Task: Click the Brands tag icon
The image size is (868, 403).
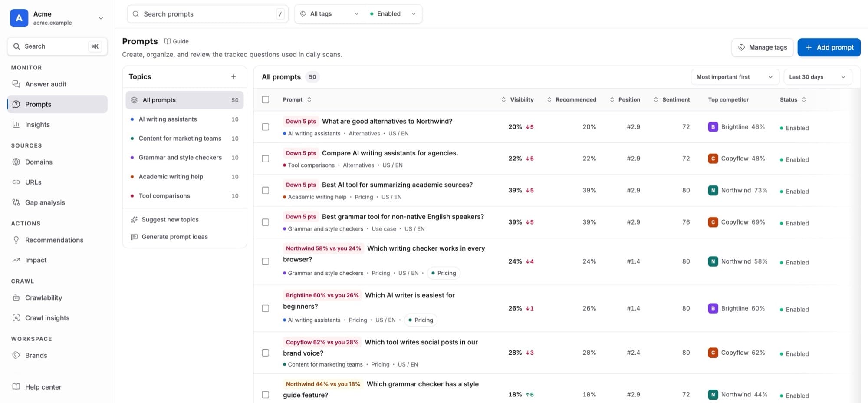Action: tap(16, 355)
